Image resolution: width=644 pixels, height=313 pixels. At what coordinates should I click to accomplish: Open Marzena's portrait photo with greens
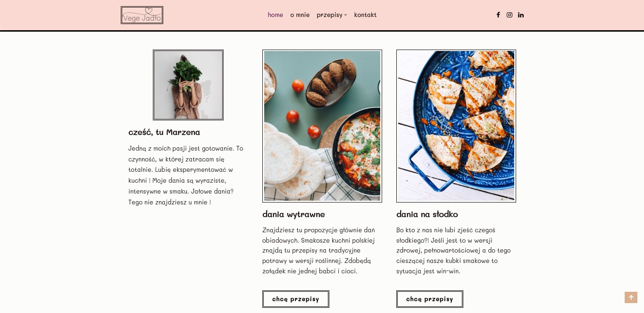[188, 85]
